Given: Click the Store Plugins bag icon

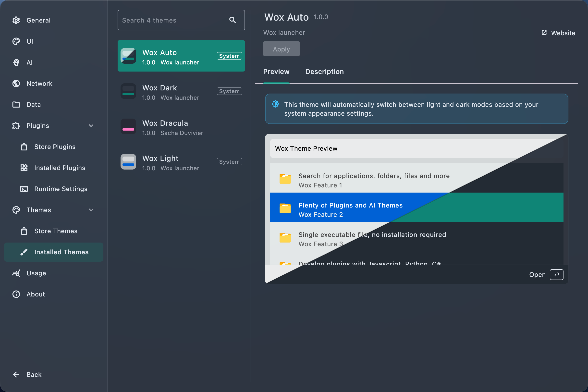Looking at the screenshot, I should (24, 147).
